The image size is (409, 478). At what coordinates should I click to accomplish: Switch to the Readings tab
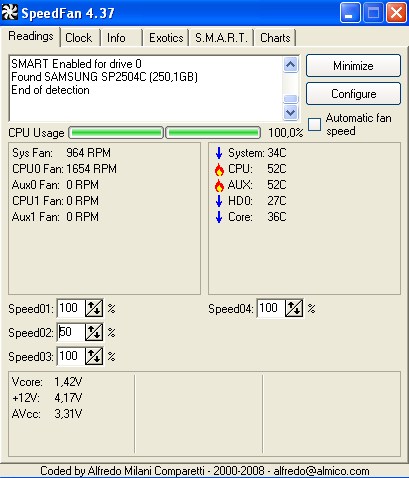click(x=31, y=36)
